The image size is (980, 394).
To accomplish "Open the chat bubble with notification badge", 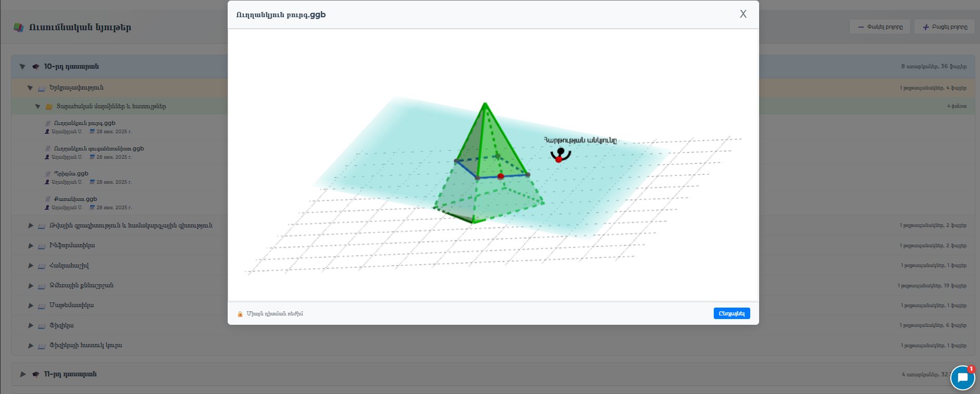I will tap(962, 378).
